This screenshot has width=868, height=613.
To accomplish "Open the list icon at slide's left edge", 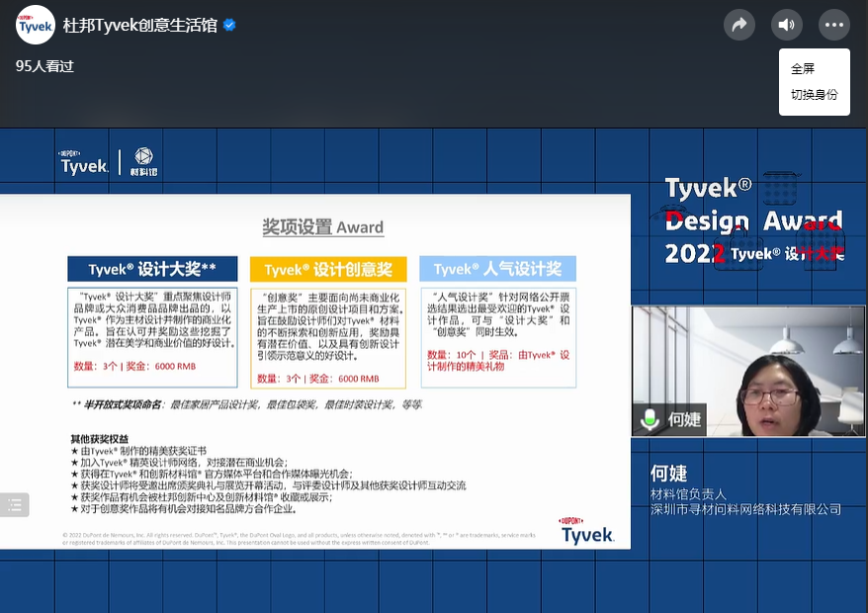I will click(x=15, y=504).
